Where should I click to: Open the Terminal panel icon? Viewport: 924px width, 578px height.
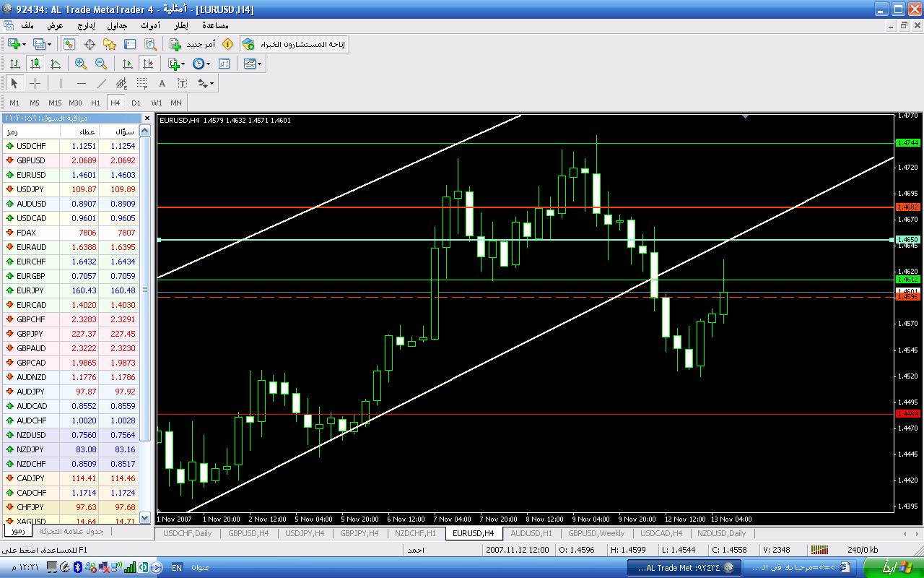[x=130, y=44]
